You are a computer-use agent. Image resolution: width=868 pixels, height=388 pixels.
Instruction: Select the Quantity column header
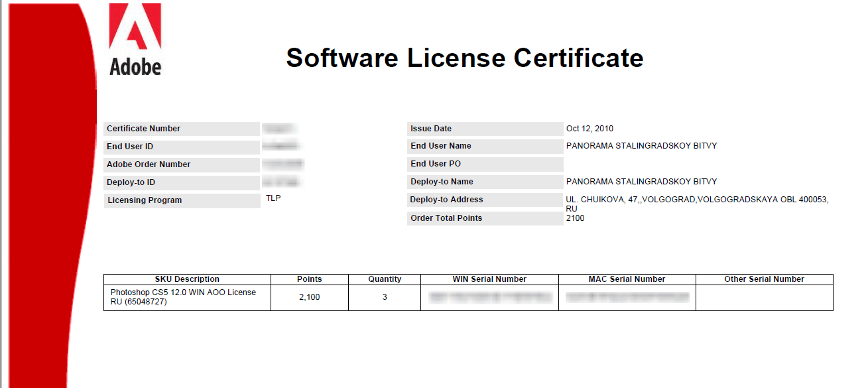coord(385,279)
